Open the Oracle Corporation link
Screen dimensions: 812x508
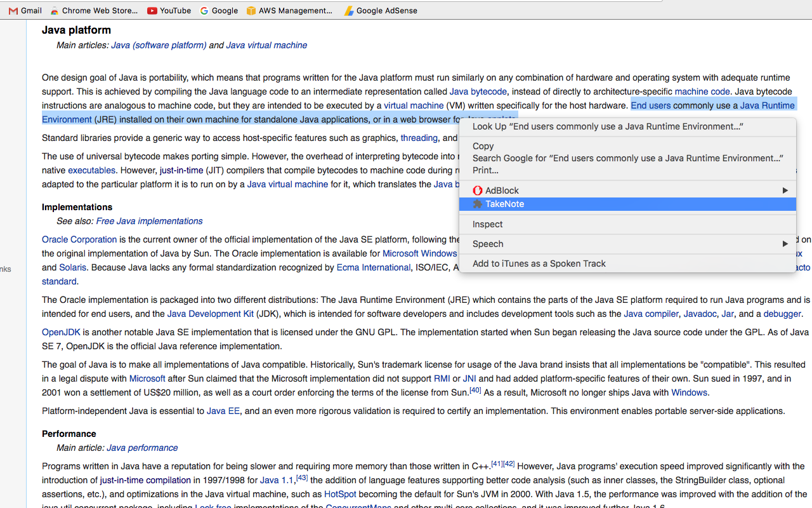point(79,239)
